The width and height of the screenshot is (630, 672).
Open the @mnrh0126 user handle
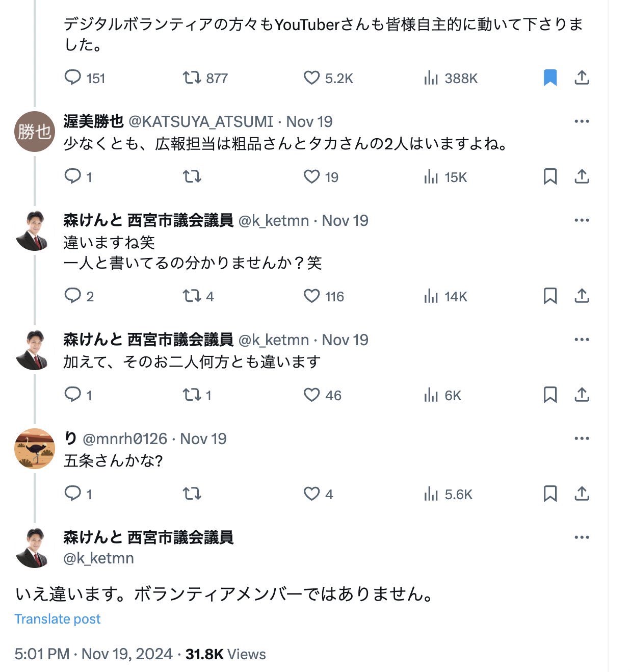pos(124,438)
